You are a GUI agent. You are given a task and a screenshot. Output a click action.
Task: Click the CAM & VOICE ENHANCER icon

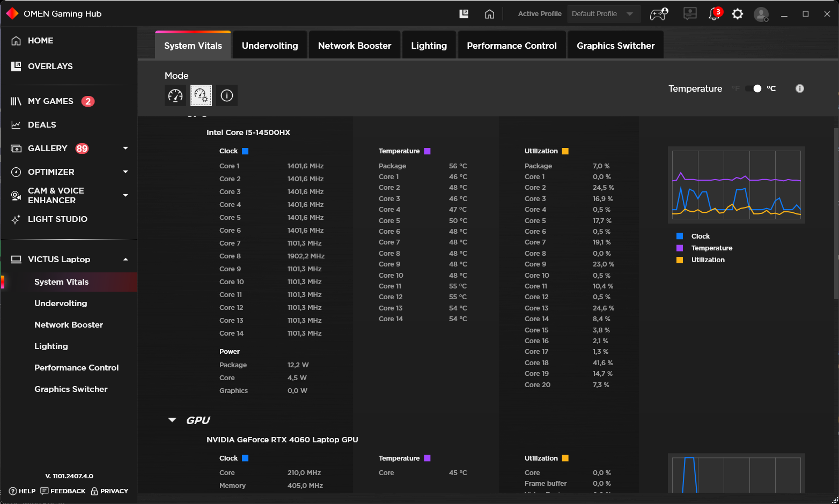point(16,196)
